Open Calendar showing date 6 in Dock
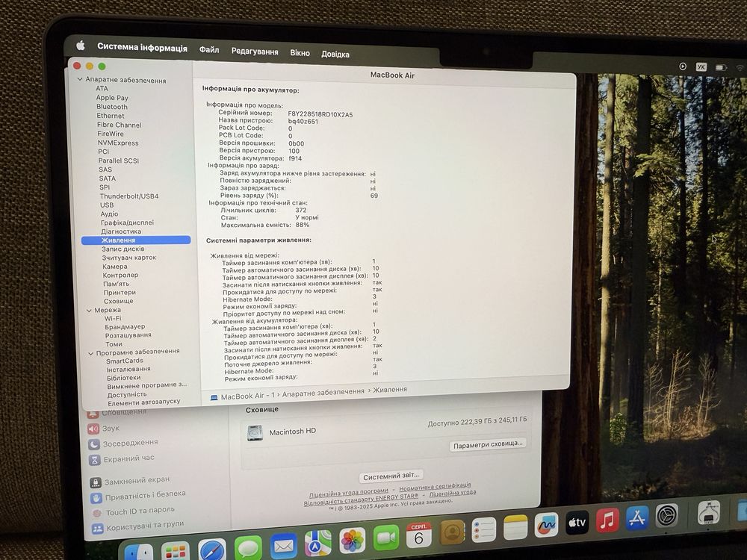This screenshot has width=747, height=560. [419, 535]
